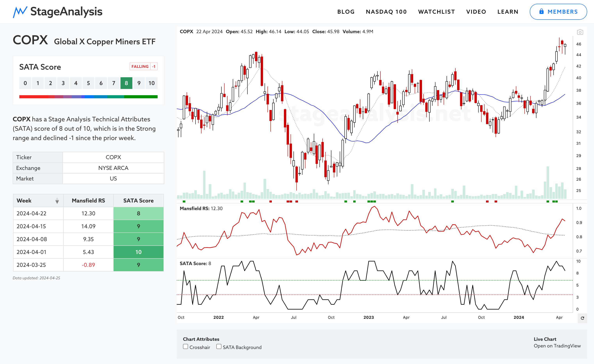Sort table by Week arrow

[x=57, y=201]
